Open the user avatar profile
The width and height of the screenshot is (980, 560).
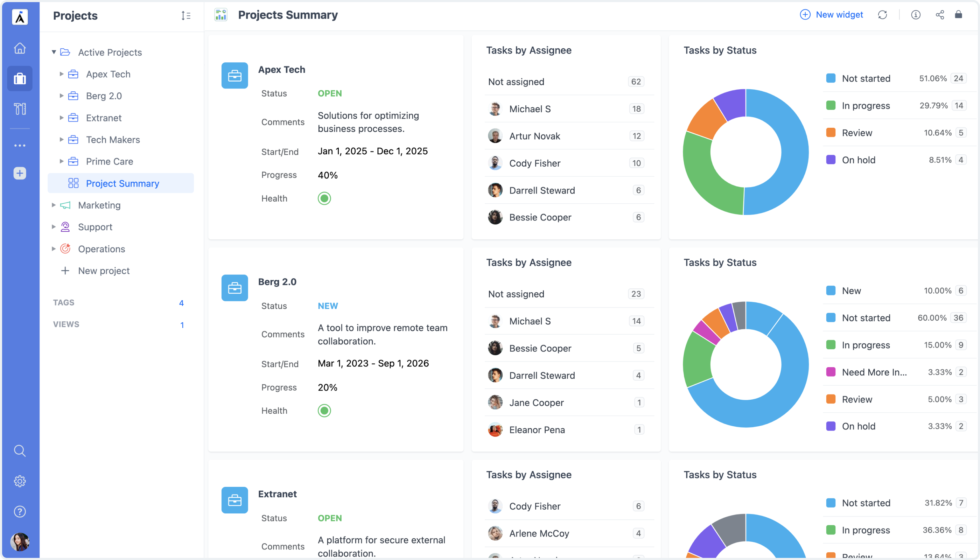20,542
